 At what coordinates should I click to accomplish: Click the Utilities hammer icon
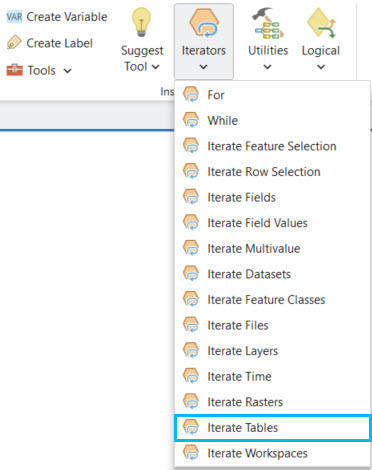(268, 23)
